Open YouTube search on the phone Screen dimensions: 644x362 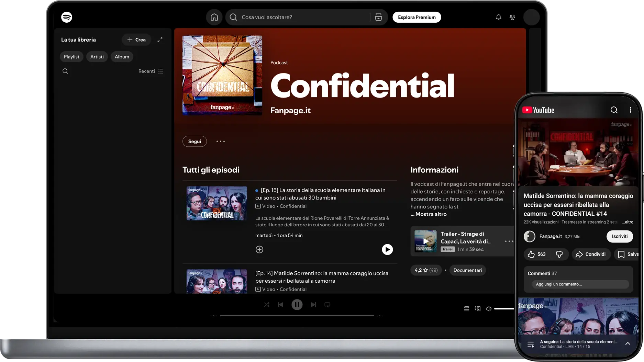614,110
